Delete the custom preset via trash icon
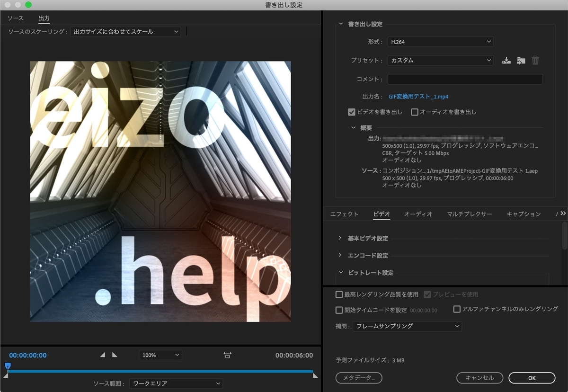The image size is (568, 392). pos(535,60)
